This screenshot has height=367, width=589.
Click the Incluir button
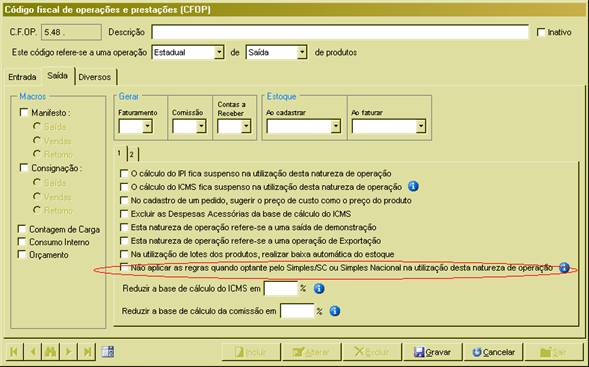pyautogui.click(x=251, y=352)
